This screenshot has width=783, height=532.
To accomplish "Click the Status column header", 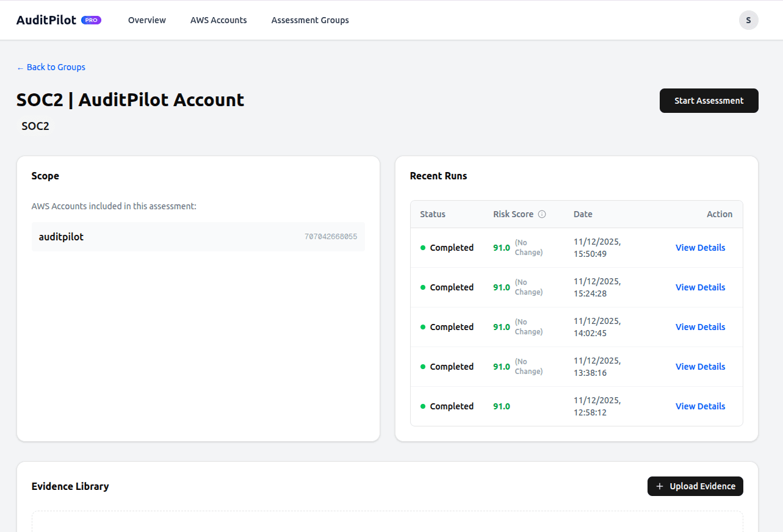I will (x=433, y=214).
